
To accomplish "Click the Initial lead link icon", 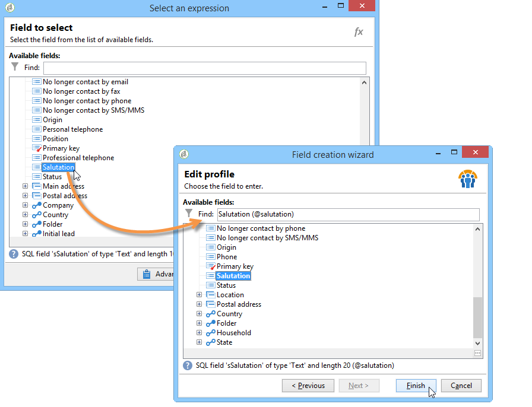I will tap(37, 234).
